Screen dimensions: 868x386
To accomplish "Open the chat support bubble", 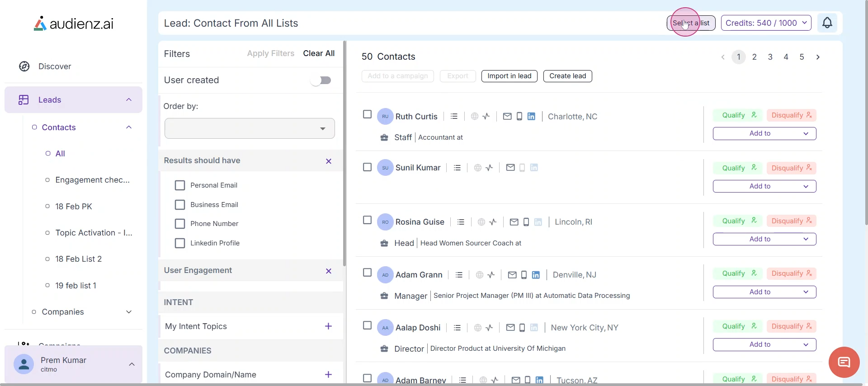I will 844,362.
